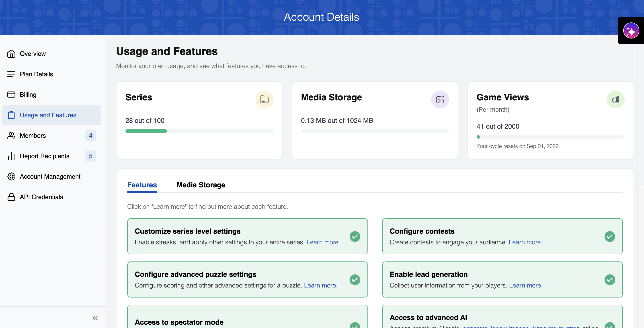Select Usage and Features in sidebar

point(52,115)
